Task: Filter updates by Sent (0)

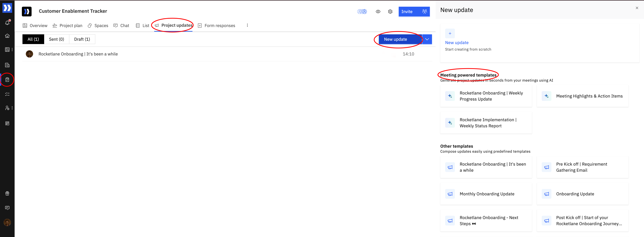Action: tap(56, 39)
